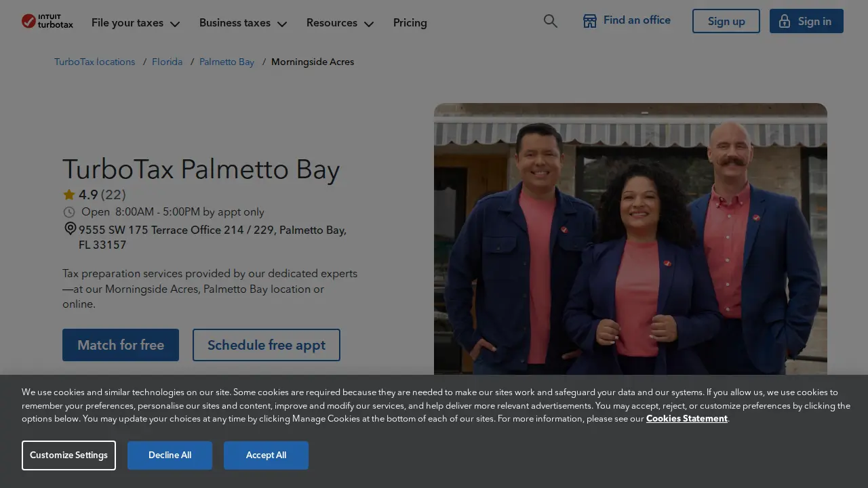This screenshot has width=868, height=488.
Task: Click the opening hours text
Action: pos(173,212)
